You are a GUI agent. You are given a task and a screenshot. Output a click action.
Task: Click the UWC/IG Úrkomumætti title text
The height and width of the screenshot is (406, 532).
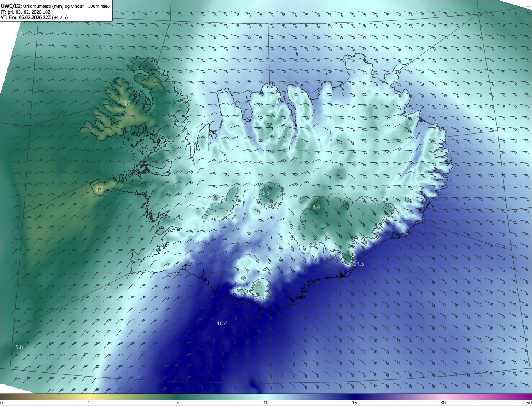click(x=55, y=5)
